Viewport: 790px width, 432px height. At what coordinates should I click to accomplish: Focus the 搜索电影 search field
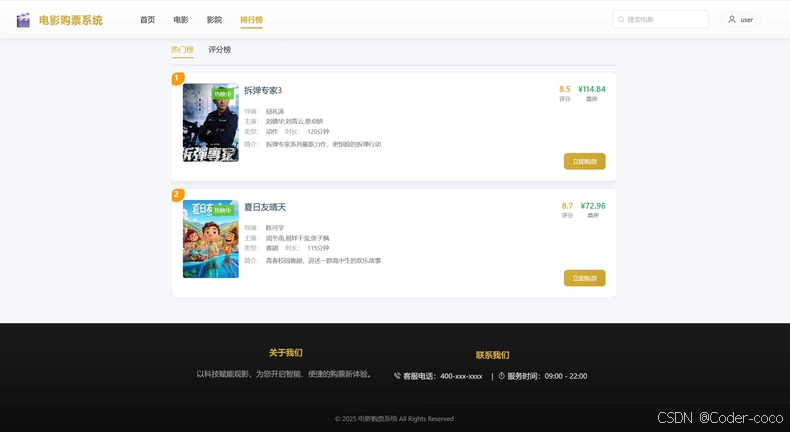coord(661,20)
